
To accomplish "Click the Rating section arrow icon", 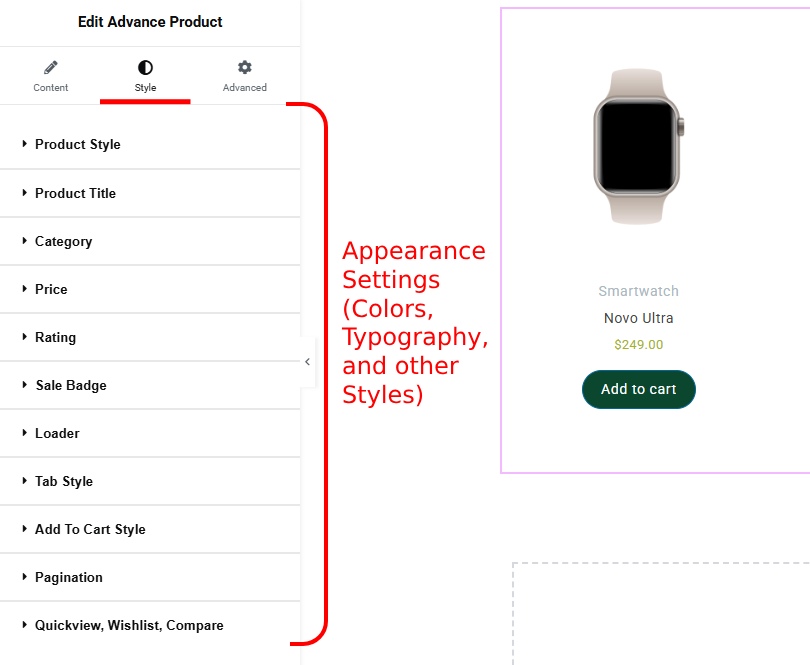I will pos(25,337).
